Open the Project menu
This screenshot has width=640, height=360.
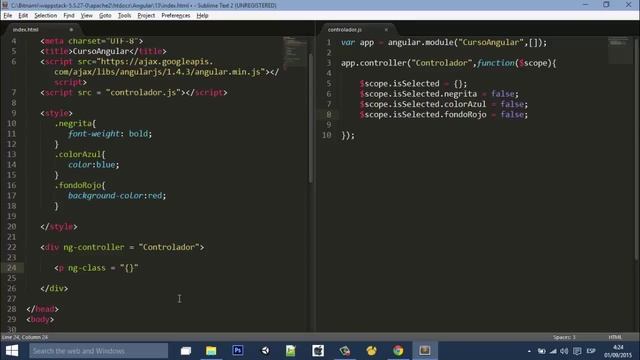click(x=146, y=16)
